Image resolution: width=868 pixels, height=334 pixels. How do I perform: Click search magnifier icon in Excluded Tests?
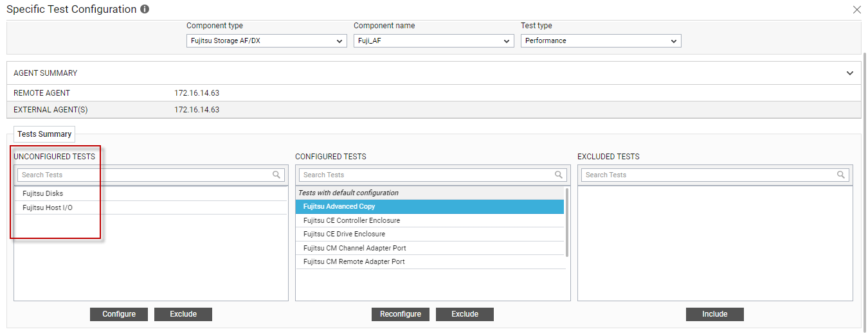pyautogui.click(x=841, y=175)
